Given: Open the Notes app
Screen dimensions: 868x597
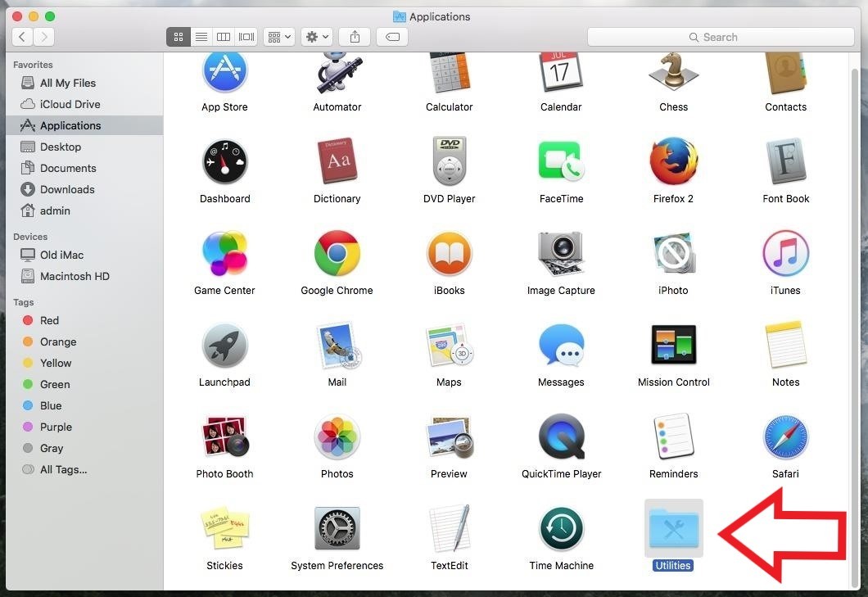Looking at the screenshot, I should click(x=785, y=345).
